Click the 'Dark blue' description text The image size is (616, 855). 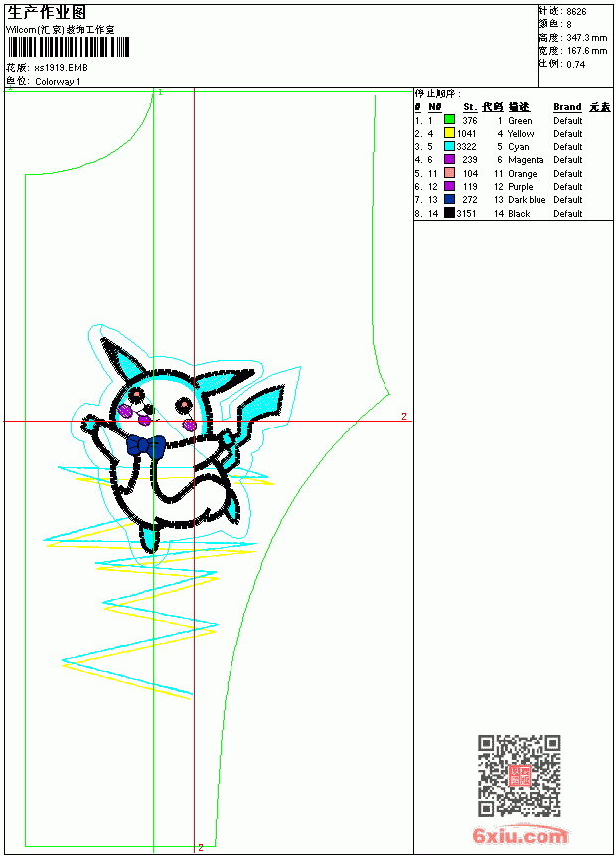527,200
